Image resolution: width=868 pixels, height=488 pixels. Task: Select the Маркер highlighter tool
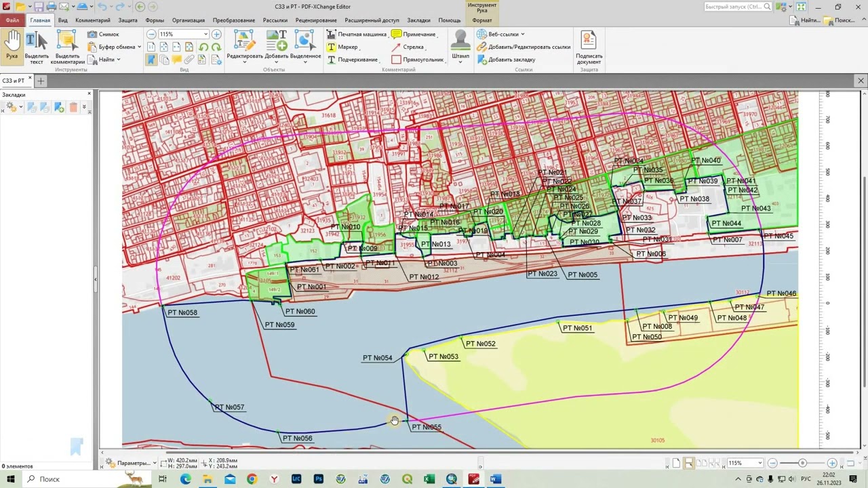pyautogui.click(x=342, y=47)
